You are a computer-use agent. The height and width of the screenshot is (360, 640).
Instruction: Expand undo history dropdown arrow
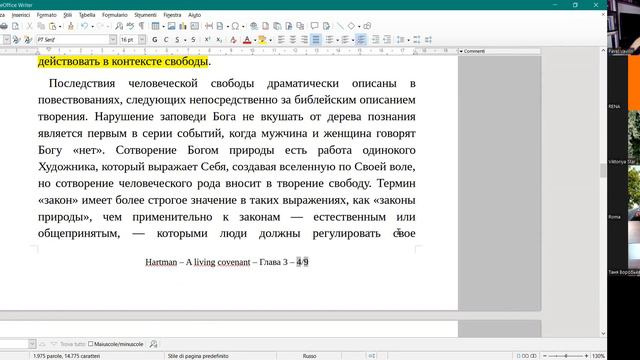point(92,27)
